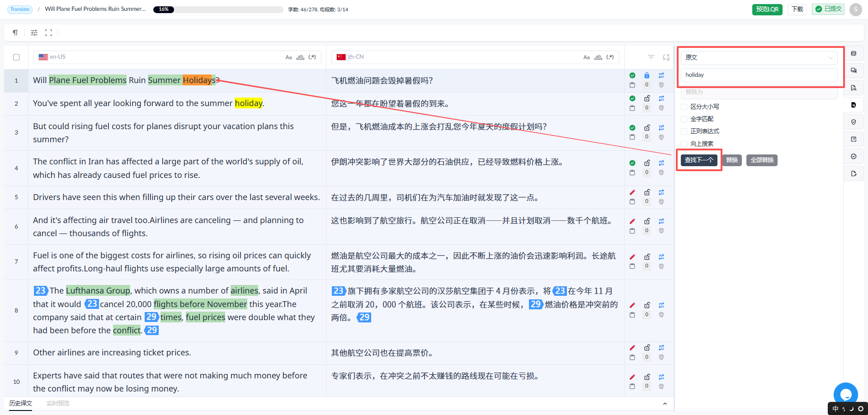This screenshot has width=868, height=415.
Task: Click the 全部替换 button
Action: (x=762, y=160)
